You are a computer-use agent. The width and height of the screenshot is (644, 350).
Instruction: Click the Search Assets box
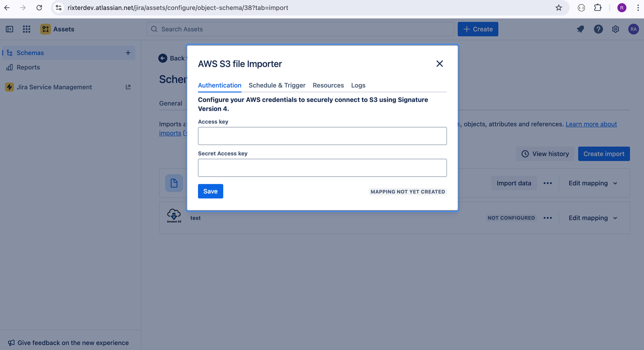click(x=300, y=29)
